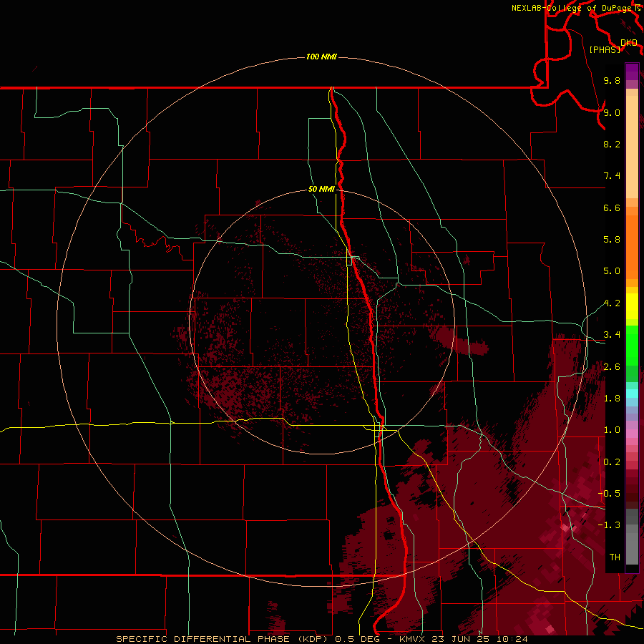Screen dimensions: 644x644
Task: Select the 1.0 scale value
Action: pyautogui.click(x=612, y=430)
